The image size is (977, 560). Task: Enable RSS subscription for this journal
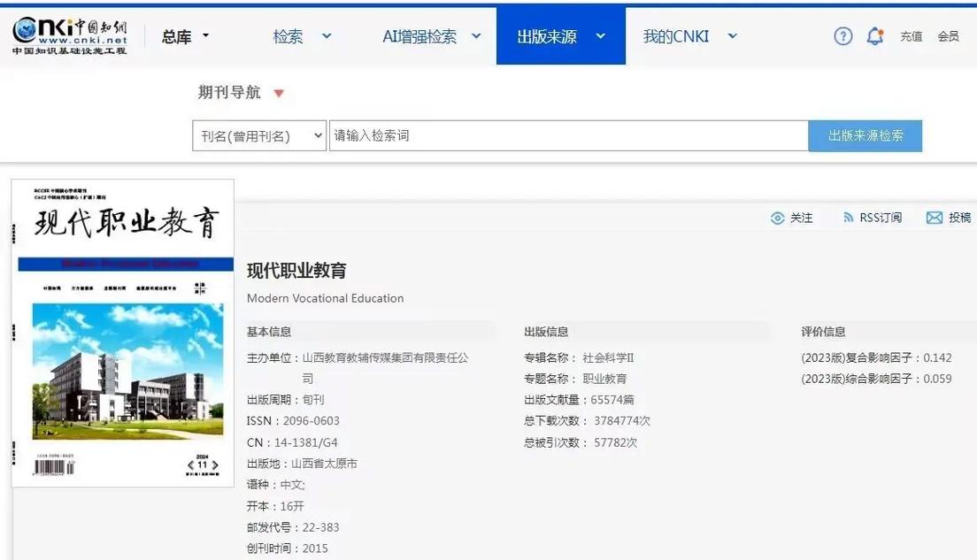pyautogui.click(x=873, y=218)
